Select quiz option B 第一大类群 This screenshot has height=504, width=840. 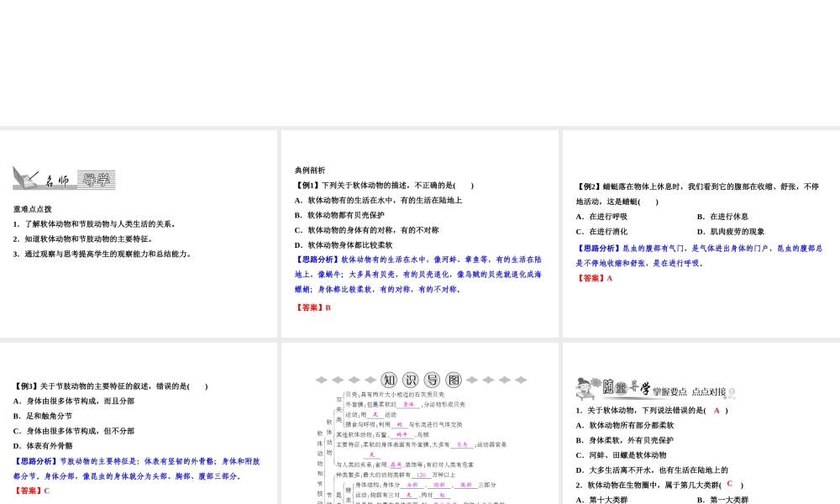[x=722, y=500]
